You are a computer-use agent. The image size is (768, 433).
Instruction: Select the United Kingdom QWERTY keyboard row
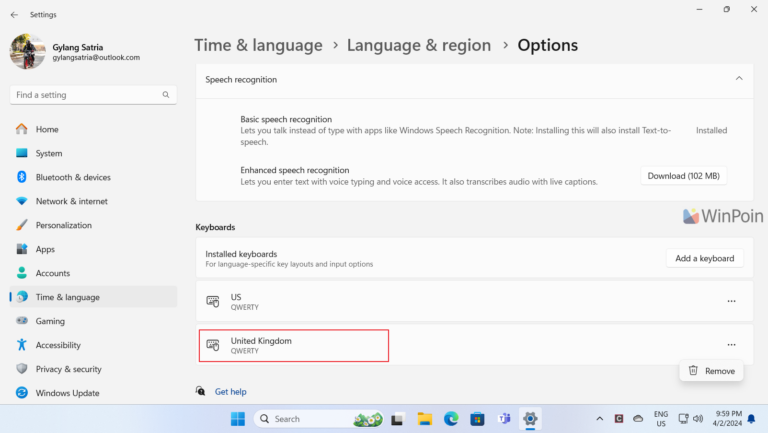474,345
